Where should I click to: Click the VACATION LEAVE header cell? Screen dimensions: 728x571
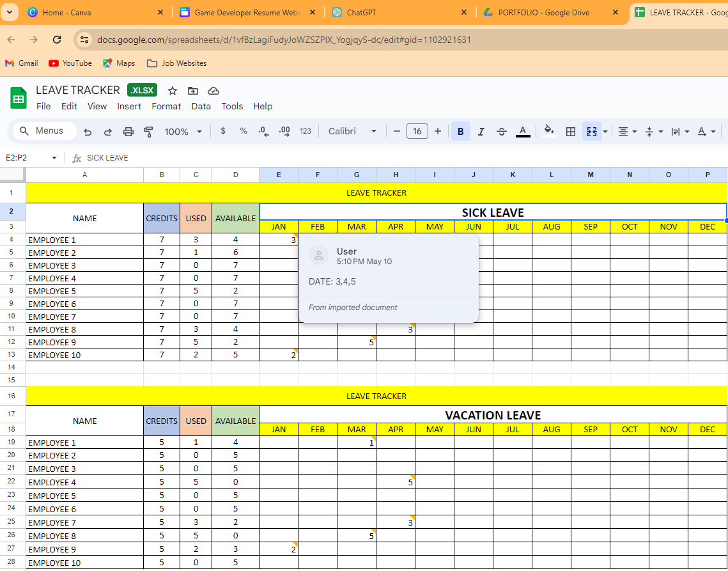493,415
